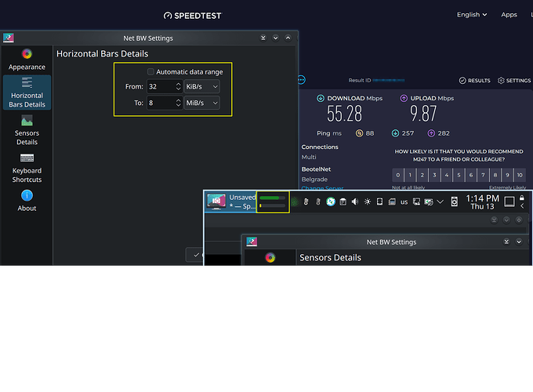533x392 pixels.
Task: Click the first thermometer tray icon
Action: click(306, 202)
